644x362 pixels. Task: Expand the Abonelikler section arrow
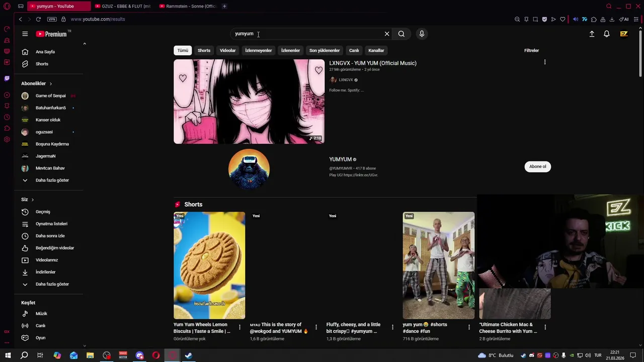click(50, 83)
